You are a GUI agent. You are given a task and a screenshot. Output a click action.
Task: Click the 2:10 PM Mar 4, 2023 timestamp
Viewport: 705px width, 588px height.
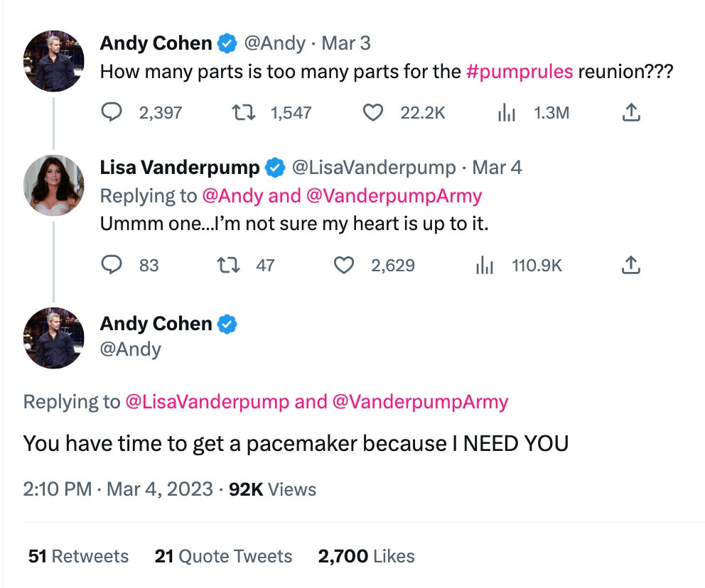pyautogui.click(x=118, y=489)
